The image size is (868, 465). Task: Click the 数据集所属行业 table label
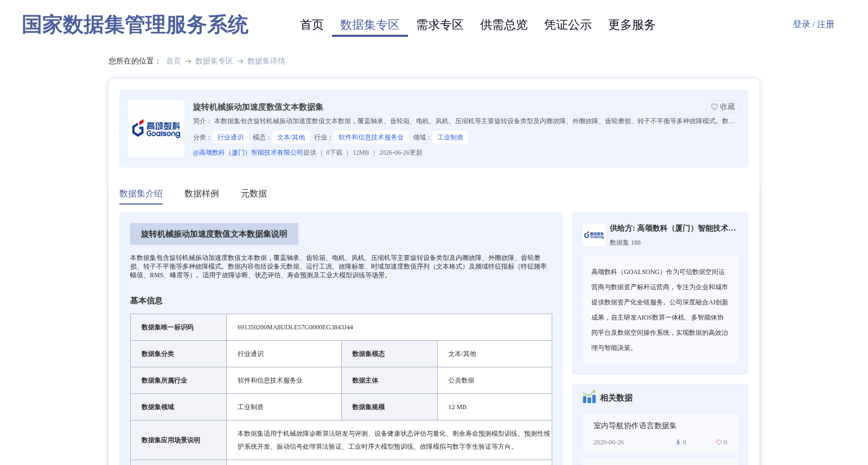pyautogui.click(x=164, y=380)
